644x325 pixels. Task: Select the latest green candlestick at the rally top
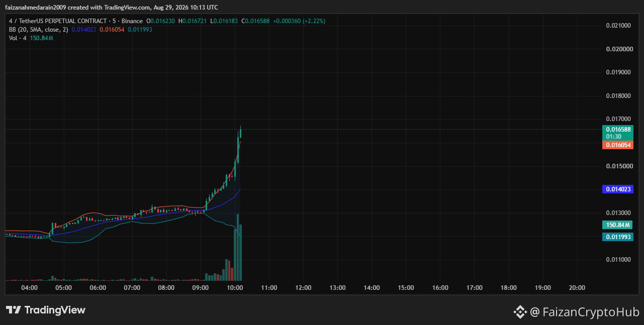click(241, 133)
